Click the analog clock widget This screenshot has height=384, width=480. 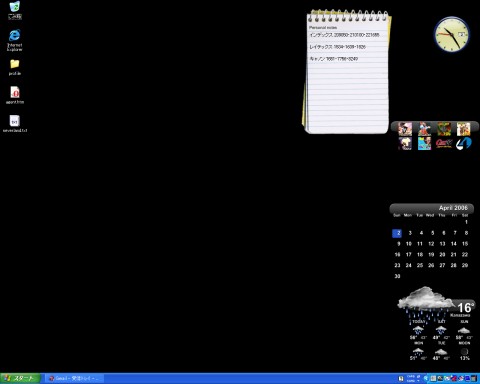point(452,34)
